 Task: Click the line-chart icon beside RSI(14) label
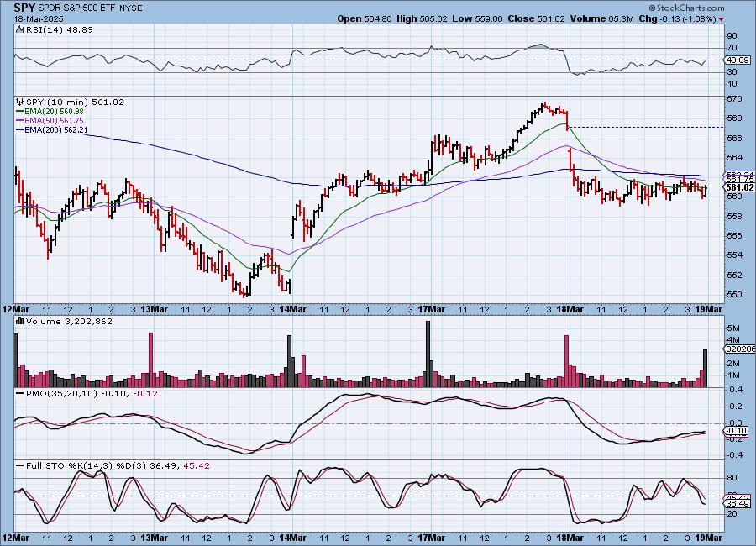(19, 29)
